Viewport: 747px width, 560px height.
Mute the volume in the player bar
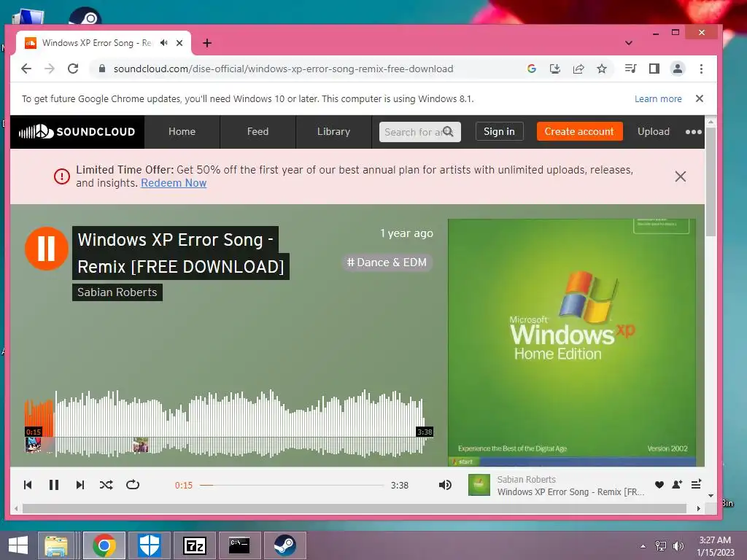[x=445, y=485]
